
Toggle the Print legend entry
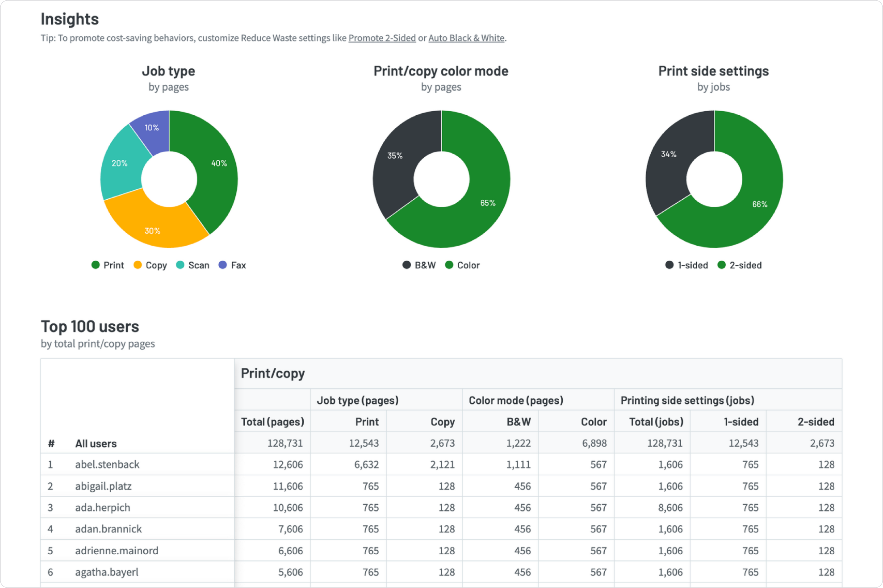108,265
